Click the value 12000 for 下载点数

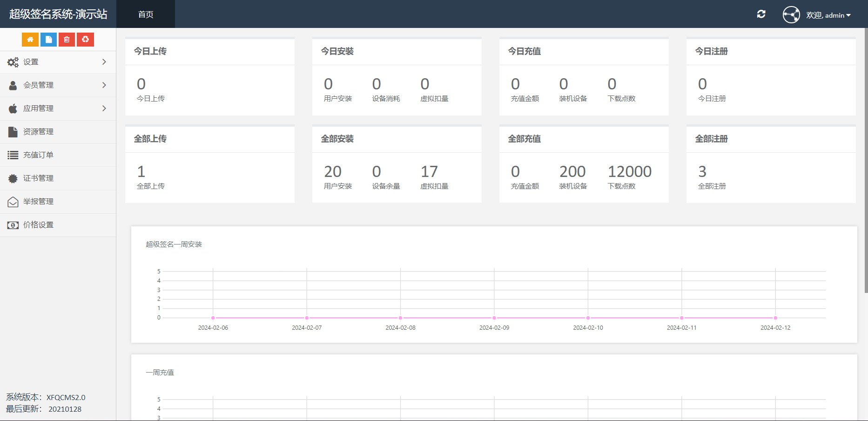(630, 171)
